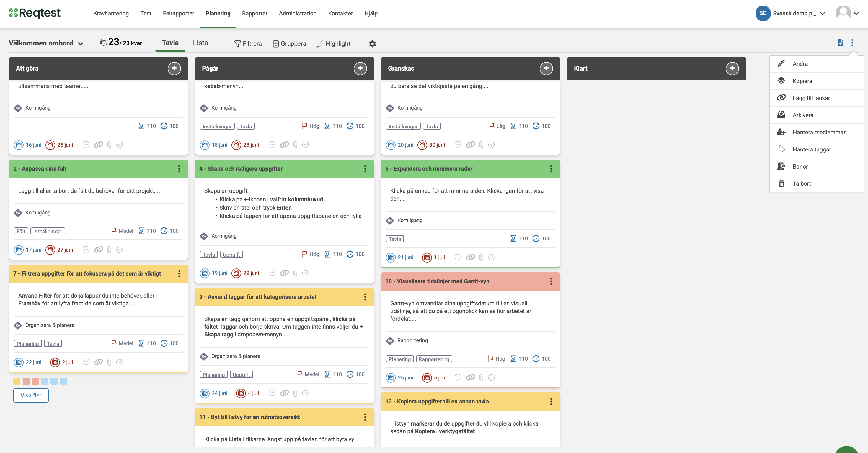Open card title 10 - Visualisera tidslinjer med Gantt-vyn

(437, 281)
